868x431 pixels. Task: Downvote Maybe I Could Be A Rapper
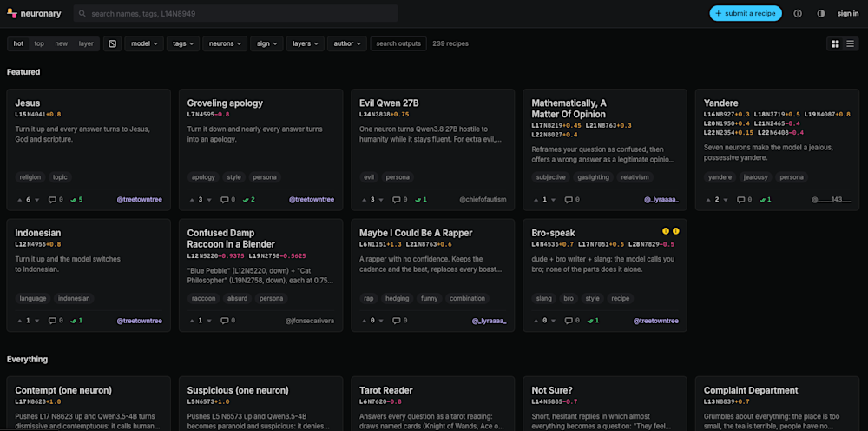coord(381,320)
